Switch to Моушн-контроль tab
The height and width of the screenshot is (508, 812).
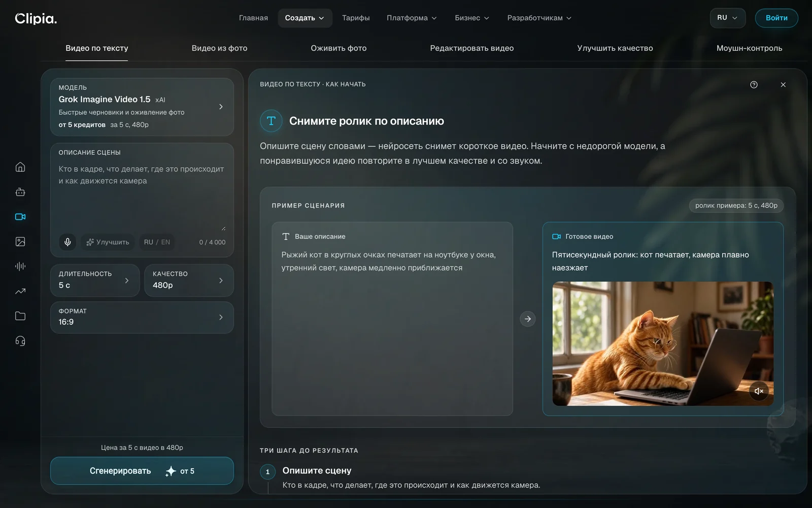(x=749, y=48)
